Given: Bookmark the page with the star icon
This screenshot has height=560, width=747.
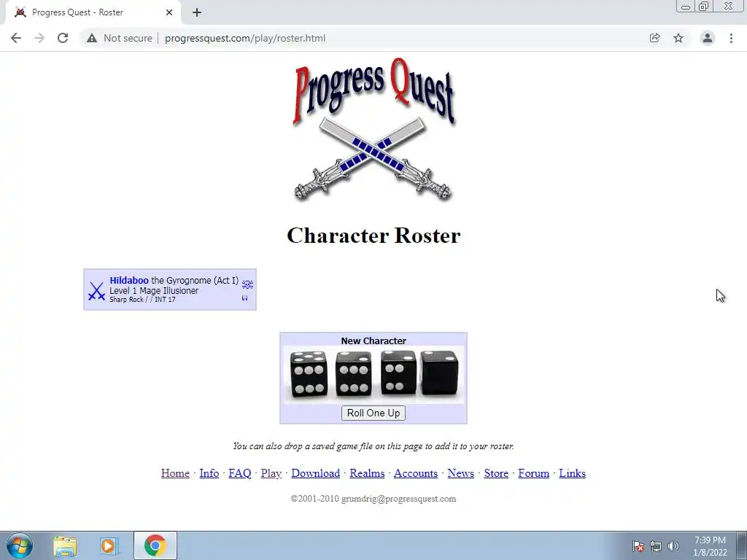Looking at the screenshot, I should pyautogui.click(x=678, y=38).
